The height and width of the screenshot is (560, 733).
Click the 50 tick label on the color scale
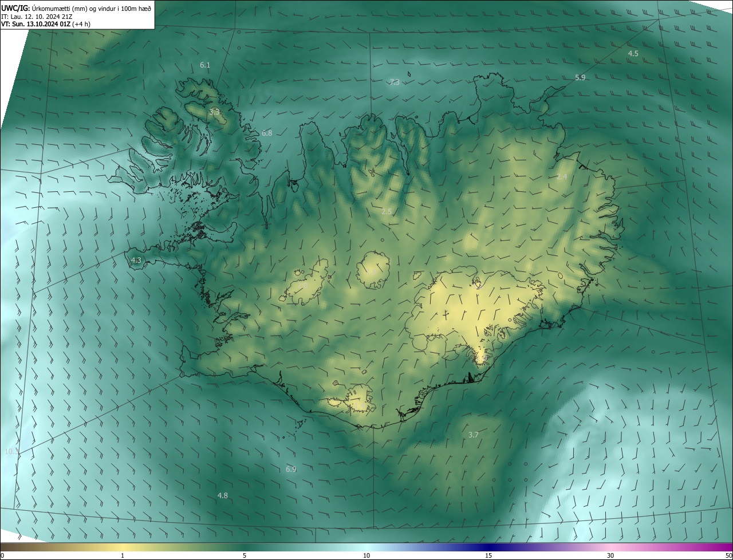tap(728, 556)
